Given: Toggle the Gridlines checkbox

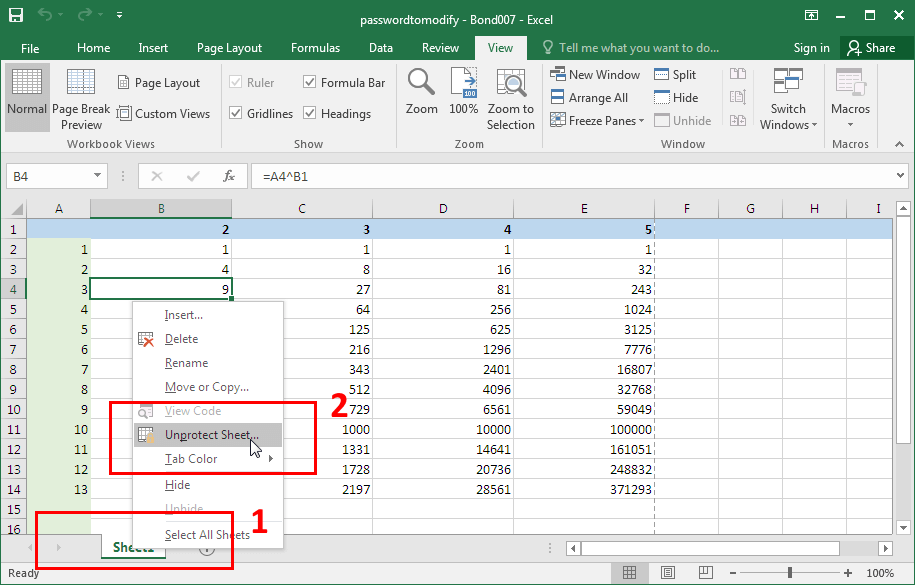Looking at the screenshot, I should point(236,113).
